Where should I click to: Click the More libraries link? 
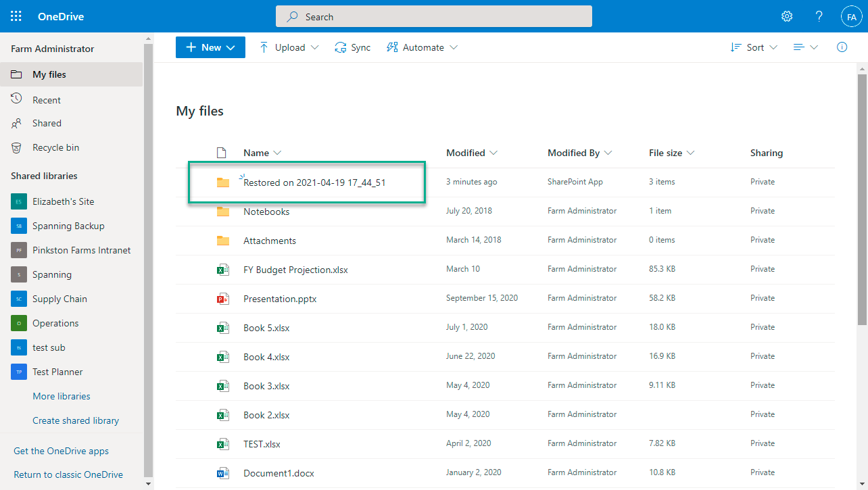point(62,396)
